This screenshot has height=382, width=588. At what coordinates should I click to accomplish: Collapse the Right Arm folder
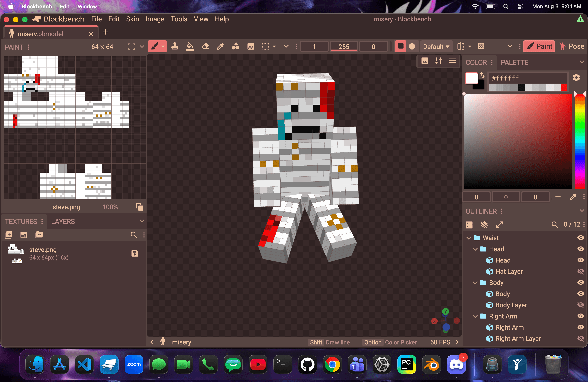pos(475,316)
